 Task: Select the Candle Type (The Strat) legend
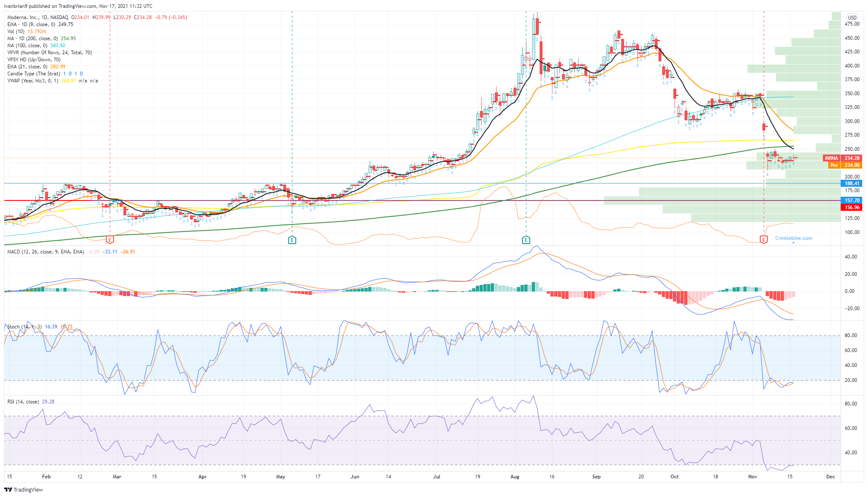click(x=45, y=74)
